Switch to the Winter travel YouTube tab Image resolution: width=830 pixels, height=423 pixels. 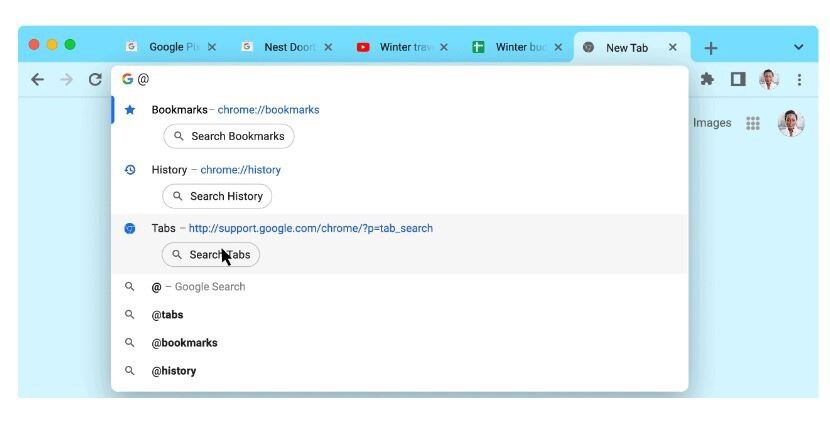click(x=402, y=47)
